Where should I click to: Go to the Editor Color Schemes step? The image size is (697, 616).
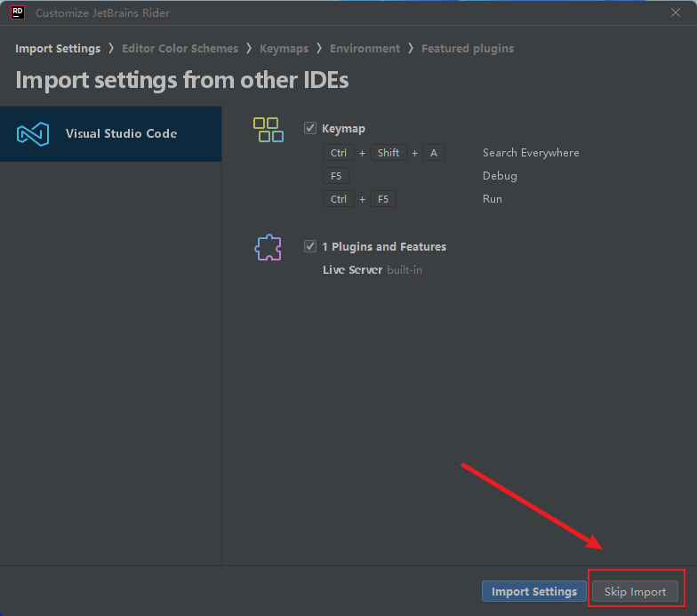click(x=180, y=48)
